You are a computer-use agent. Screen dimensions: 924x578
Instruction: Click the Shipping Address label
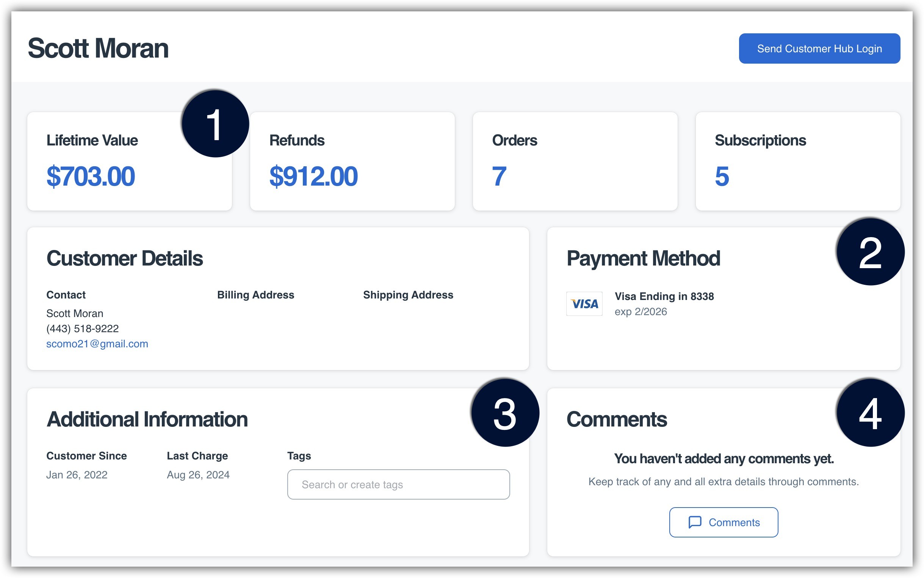point(408,295)
